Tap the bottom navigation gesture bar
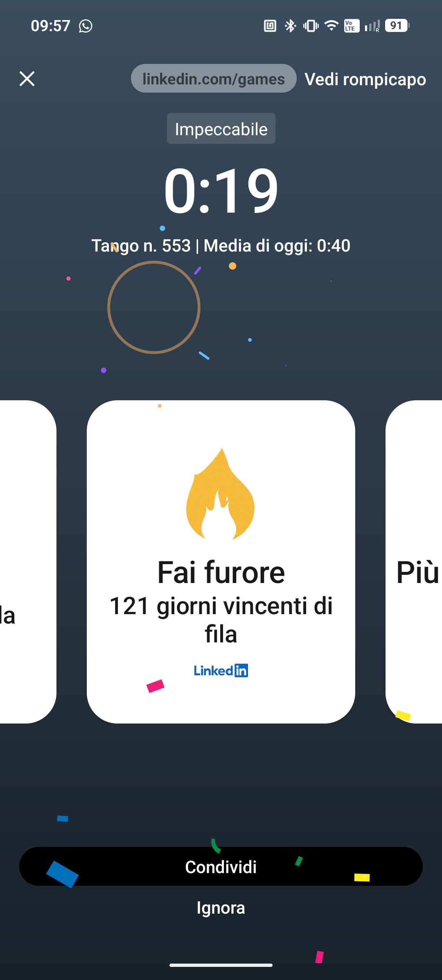This screenshot has height=980, width=442. pyautogui.click(x=221, y=965)
